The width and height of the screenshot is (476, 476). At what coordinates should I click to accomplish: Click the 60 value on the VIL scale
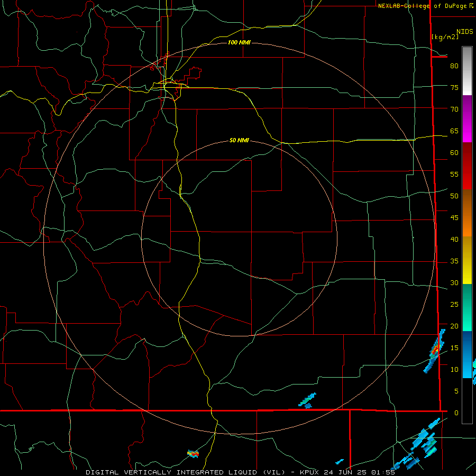454,153
